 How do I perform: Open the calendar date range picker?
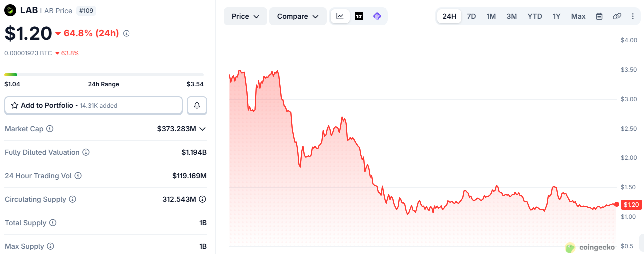[599, 16]
